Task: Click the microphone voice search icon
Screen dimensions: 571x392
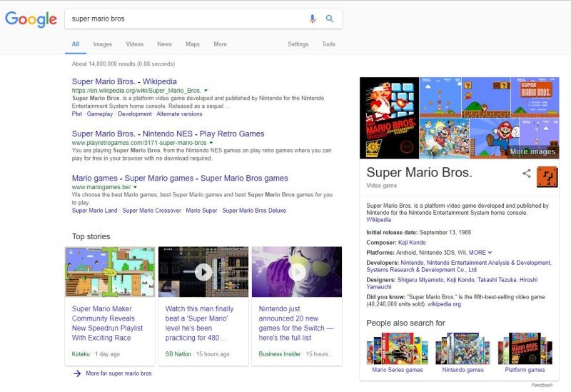Action: [312, 19]
